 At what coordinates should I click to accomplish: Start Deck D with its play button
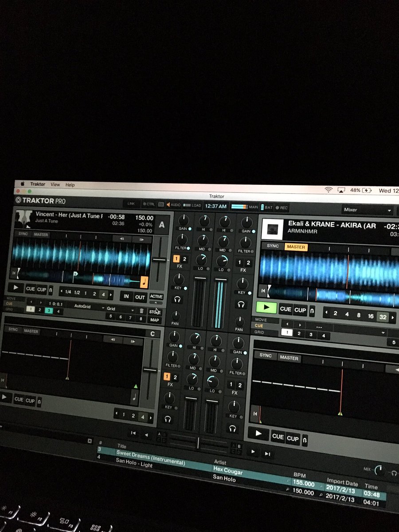click(258, 433)
